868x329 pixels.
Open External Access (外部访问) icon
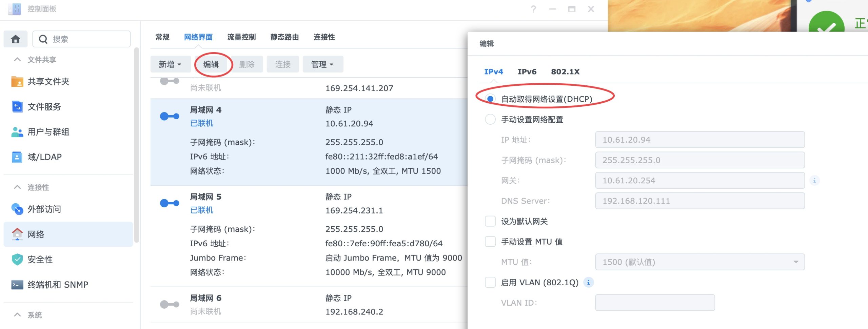[x=17, y=209]
